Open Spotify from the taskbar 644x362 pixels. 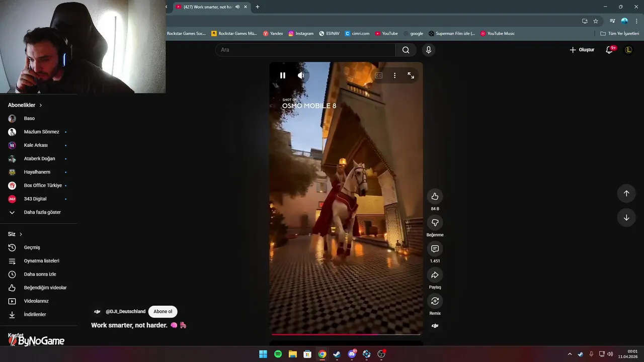(278, 354)
